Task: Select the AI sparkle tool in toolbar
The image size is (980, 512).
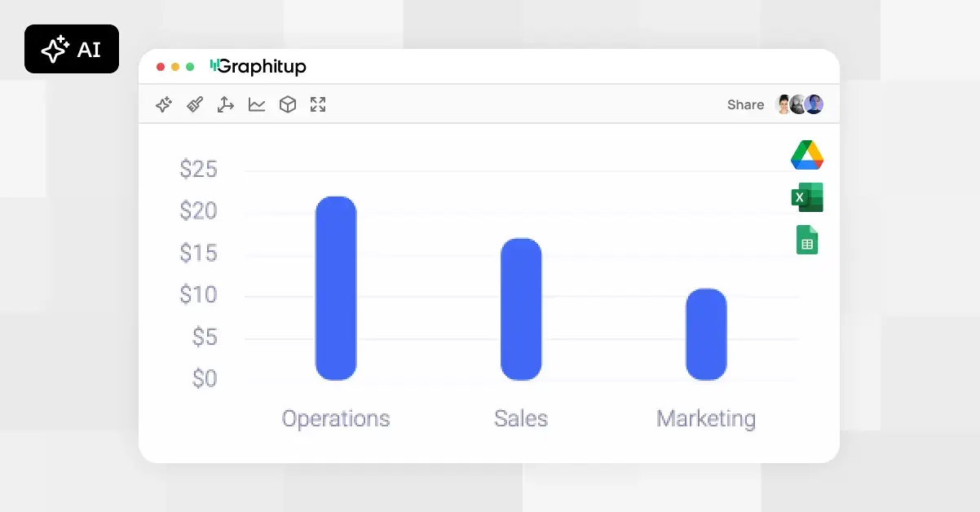Action: (163, 104)
